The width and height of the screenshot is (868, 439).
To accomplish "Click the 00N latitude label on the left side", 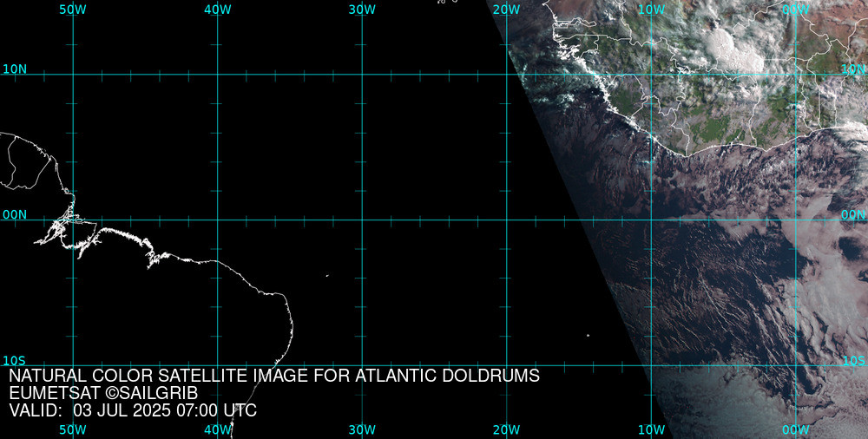I will point(15,215).
